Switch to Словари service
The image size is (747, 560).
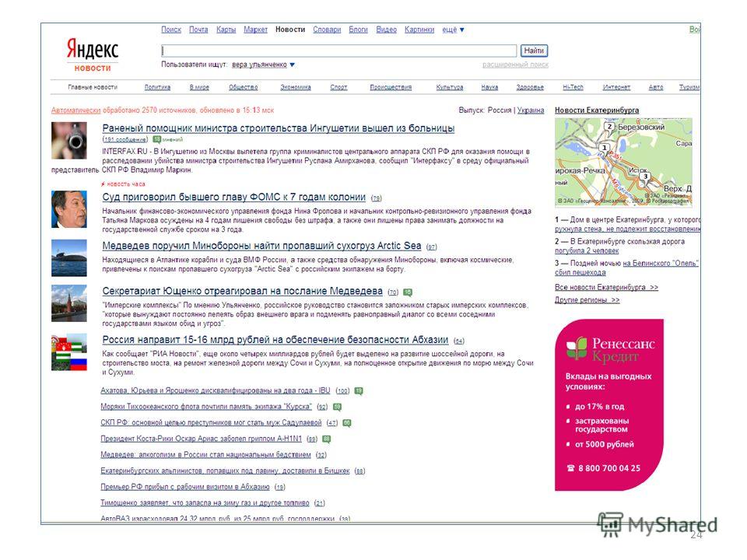tap(327, 30)
